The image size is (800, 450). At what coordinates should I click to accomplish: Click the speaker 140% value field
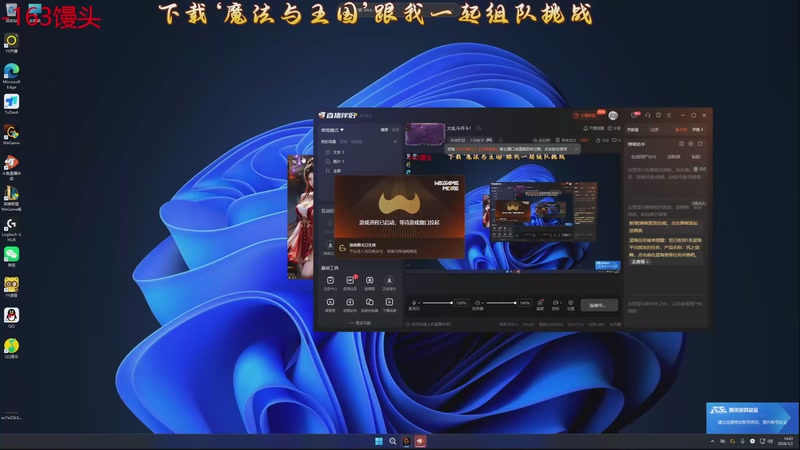coord(525,303)
